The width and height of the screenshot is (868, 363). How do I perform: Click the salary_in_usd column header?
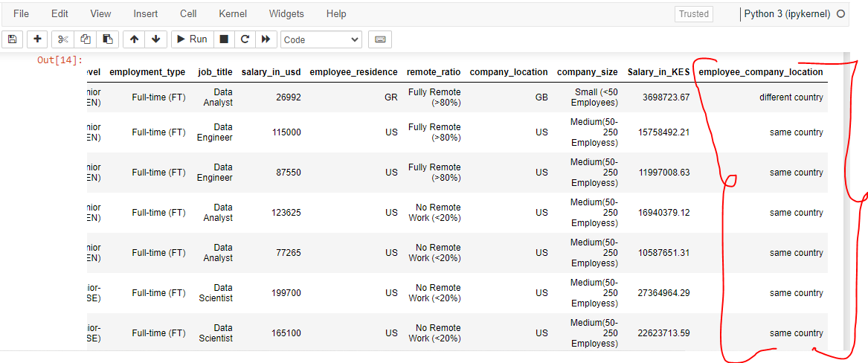(x=271, y=72)
